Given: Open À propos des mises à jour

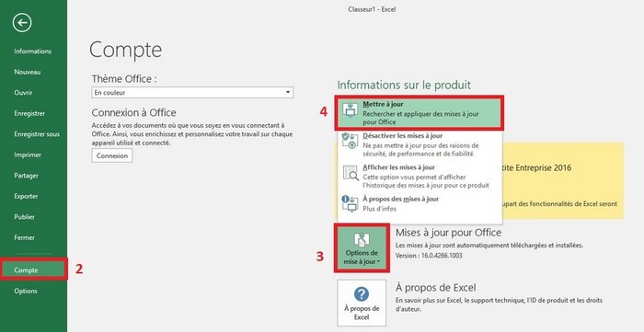Looking at the screenshot, I should [420, 203].
